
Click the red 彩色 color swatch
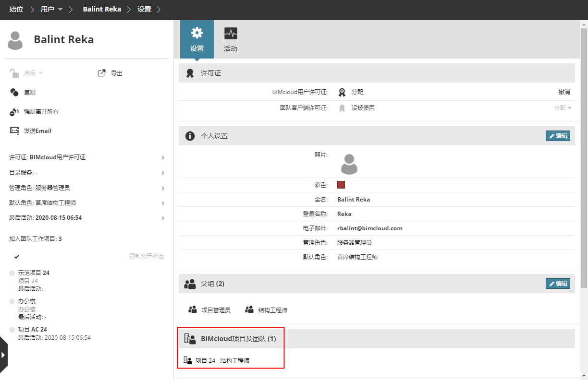(x=341, y=185)
